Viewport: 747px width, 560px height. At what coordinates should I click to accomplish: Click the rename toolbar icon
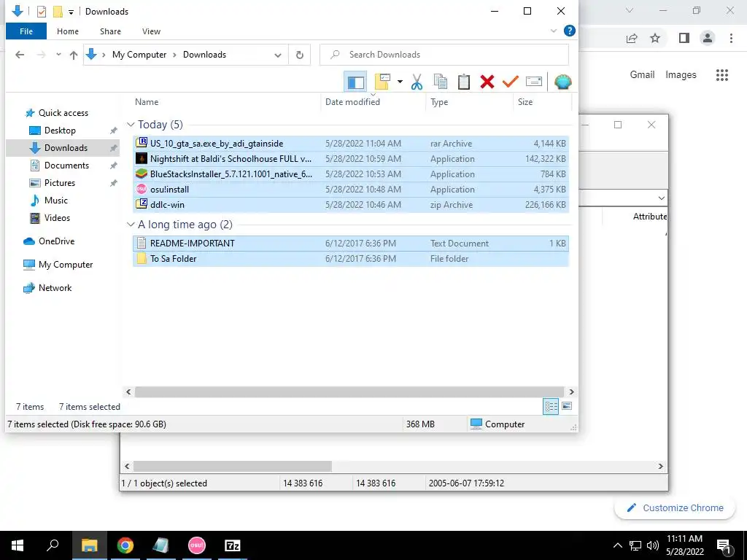click(533, 82)
